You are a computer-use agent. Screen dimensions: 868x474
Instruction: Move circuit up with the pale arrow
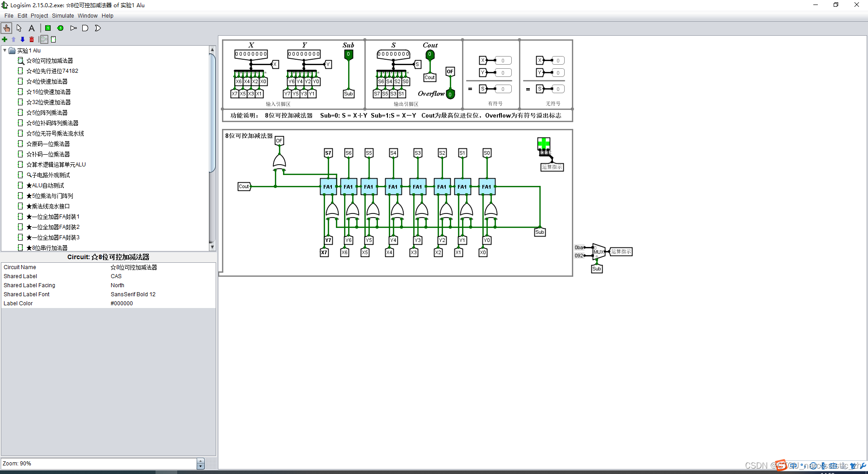tap(14, 39)
